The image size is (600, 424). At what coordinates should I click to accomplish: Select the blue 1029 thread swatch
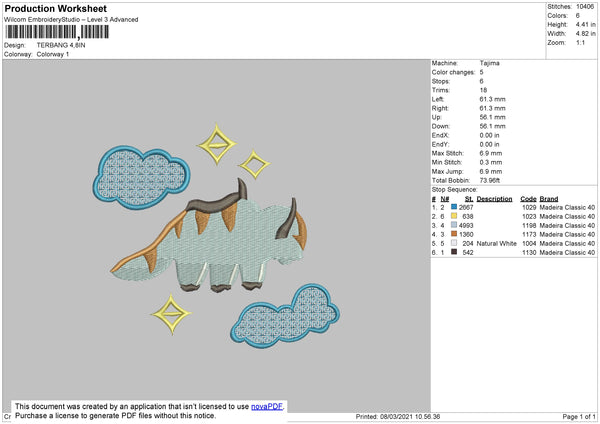point(454,207)
